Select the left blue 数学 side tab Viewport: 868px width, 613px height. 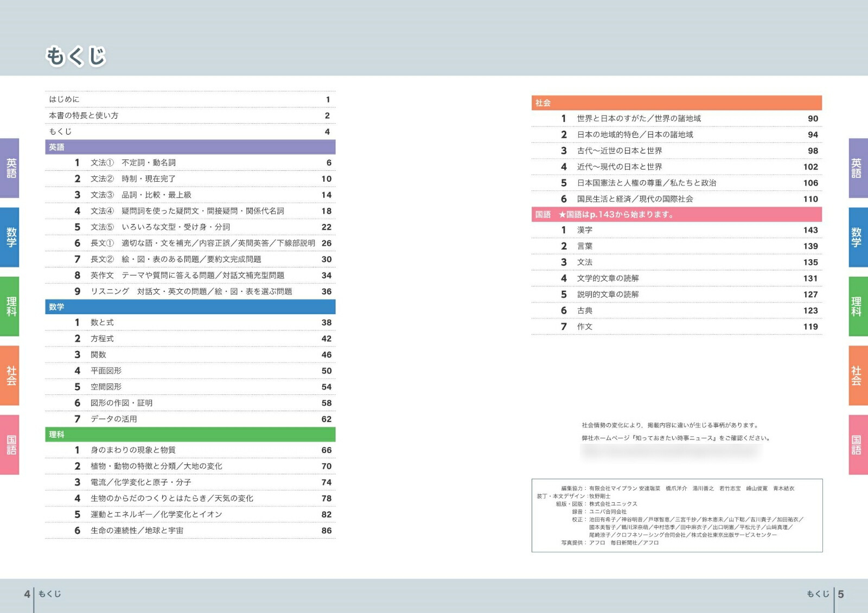click(x=9, y=237)
